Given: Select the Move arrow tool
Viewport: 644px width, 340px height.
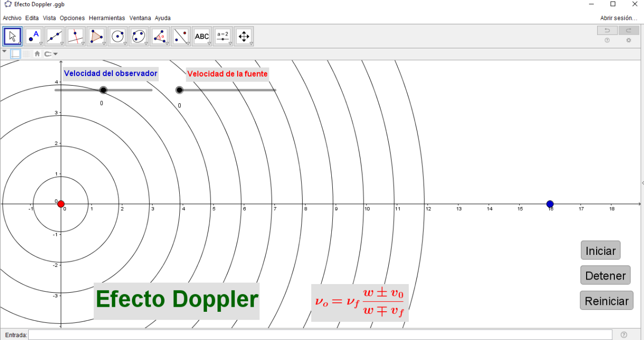Looking at the screenshot, I should [13, 36].
